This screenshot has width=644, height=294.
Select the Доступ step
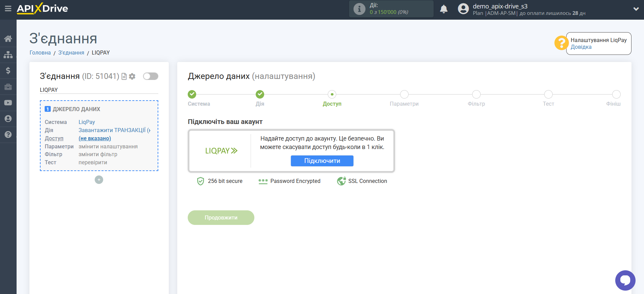point(332,94)
